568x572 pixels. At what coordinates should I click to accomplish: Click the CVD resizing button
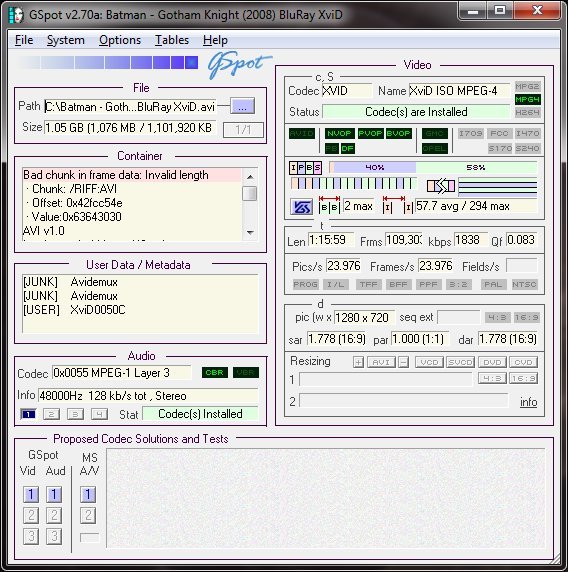click(523, 362)
